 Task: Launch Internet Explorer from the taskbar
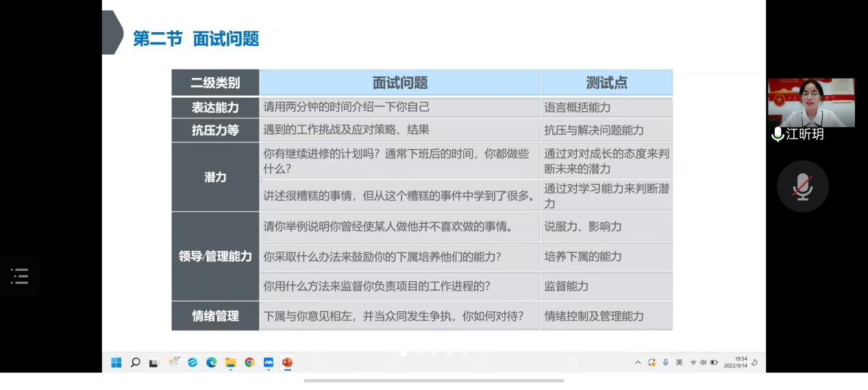pos(193,363)
